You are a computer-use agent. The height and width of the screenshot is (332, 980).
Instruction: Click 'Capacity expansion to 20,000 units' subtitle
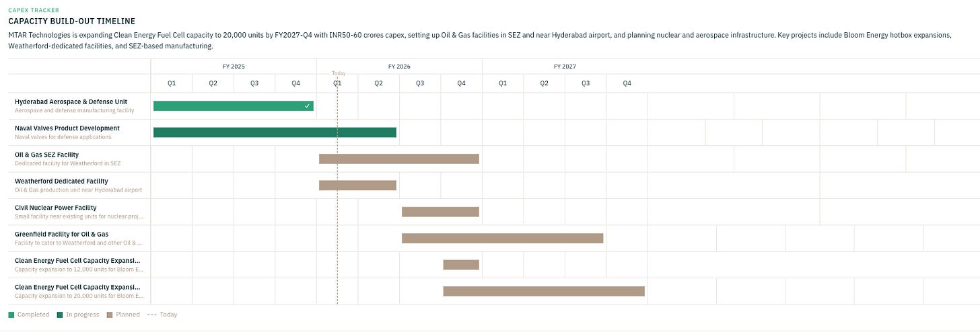(x=79, y=296)
